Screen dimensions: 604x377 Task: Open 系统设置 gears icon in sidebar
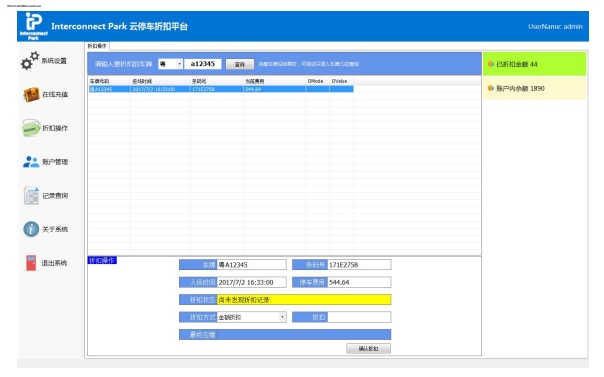(30, 60)
